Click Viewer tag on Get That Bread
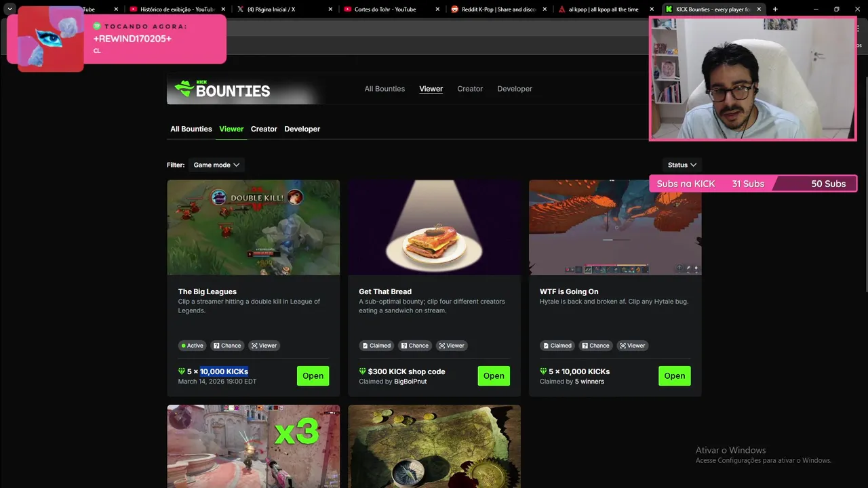 (452, 346)
